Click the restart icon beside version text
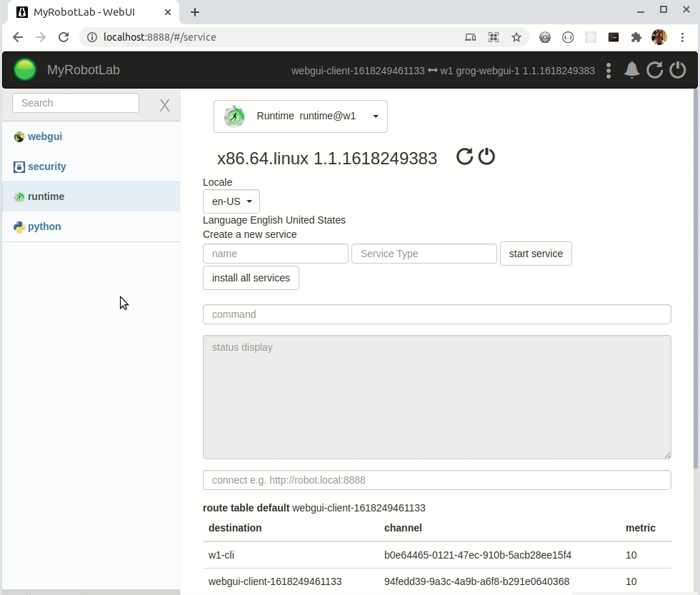The width and height of the screenshot is (700, 595). [464, 157]
